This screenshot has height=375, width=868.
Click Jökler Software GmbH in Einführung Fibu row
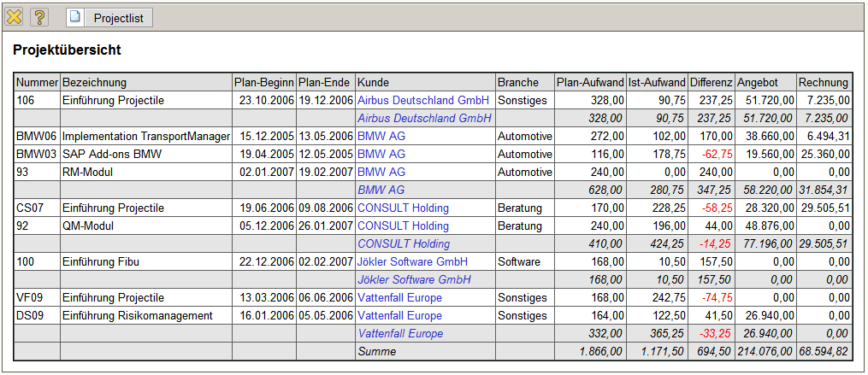pos(412,261)
